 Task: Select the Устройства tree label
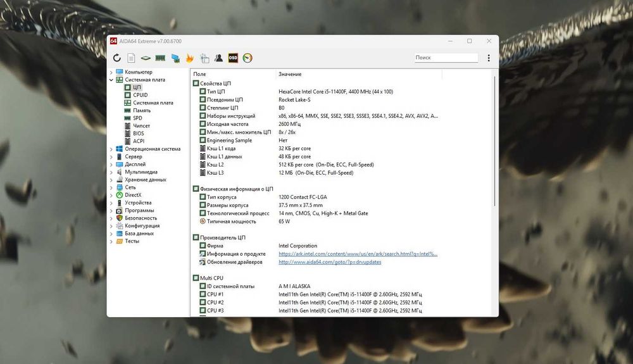(138, 203)
